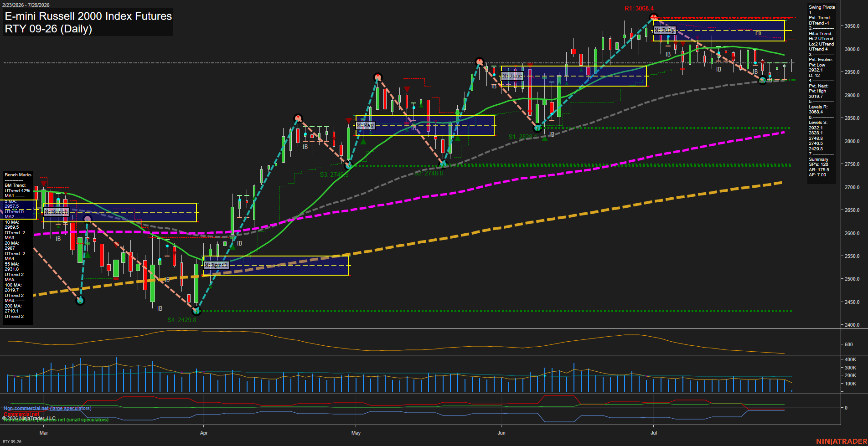Image resolution: width=868 pixels, height=446 pixels.
Task: Open the Bench Marks panel heading
Action: click(18, 175)
